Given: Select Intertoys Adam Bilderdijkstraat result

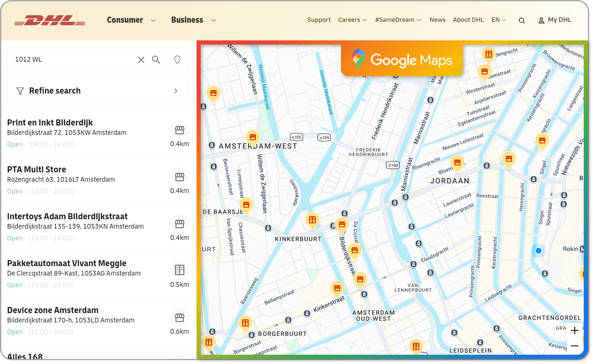Looking at the screenshot, I should tap(98, 227).
